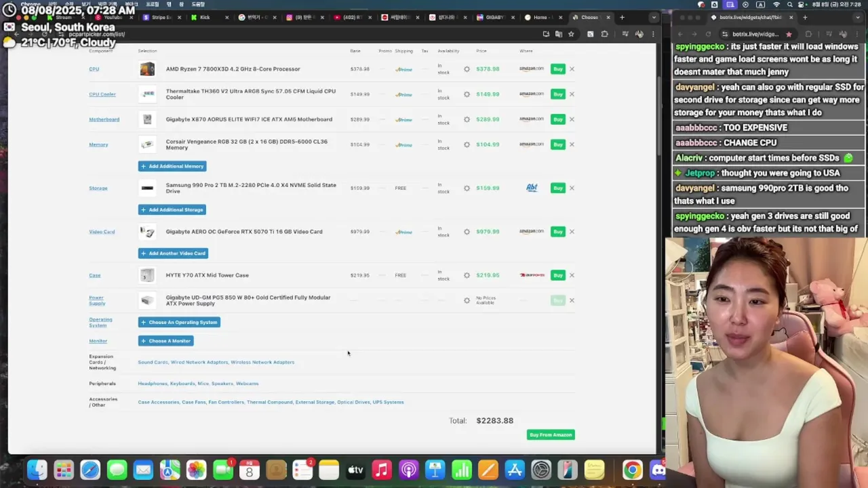Remove the Corsair Vengeance memory
Viewport: 868px width, 488px height.
(572, 144)
